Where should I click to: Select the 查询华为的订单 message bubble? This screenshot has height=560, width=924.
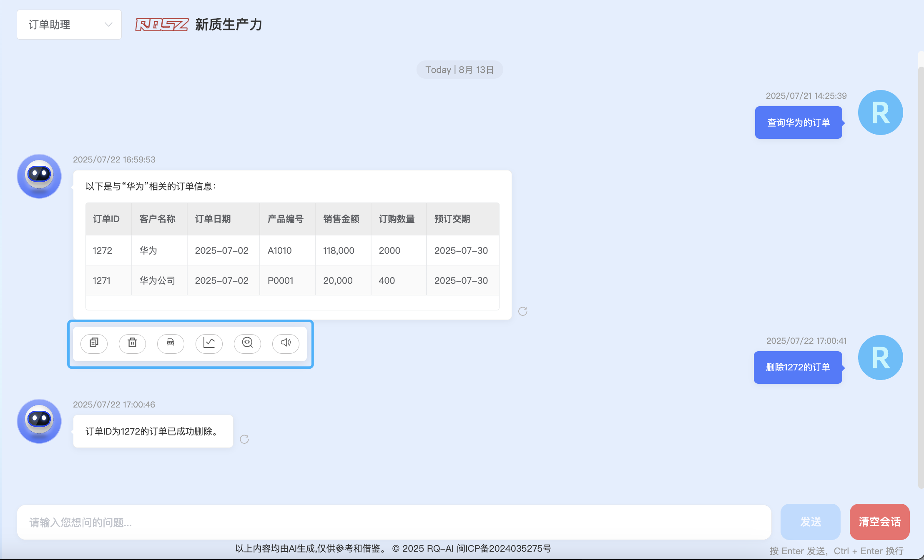pos(798,122)
